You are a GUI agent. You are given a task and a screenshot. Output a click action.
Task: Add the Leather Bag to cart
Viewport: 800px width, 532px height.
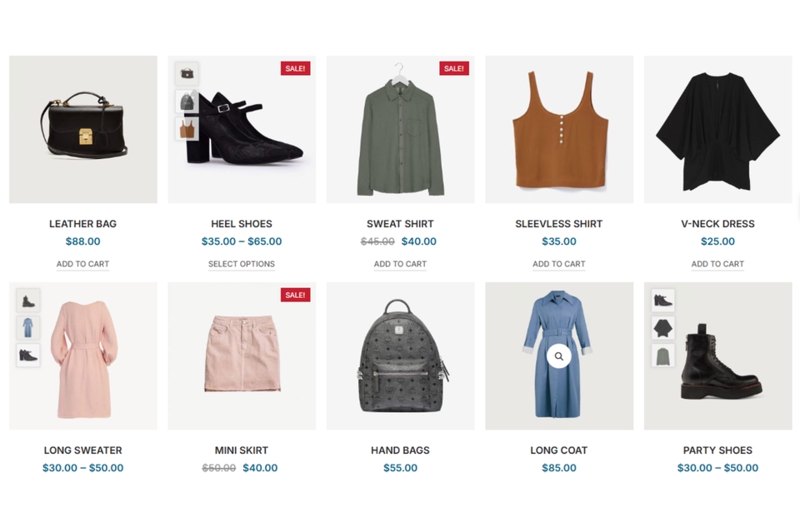pyautogui.click(x=82, y=264)
